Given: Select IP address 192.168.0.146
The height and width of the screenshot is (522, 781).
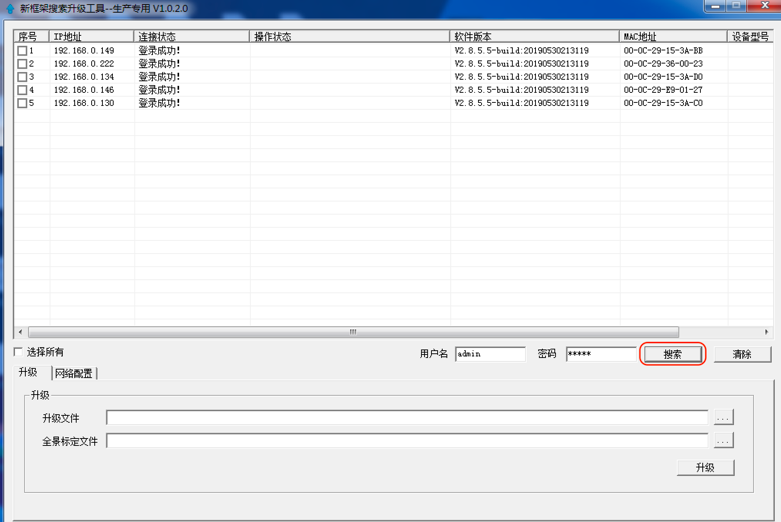Looking at the screenshot, I should click(84, 90).
